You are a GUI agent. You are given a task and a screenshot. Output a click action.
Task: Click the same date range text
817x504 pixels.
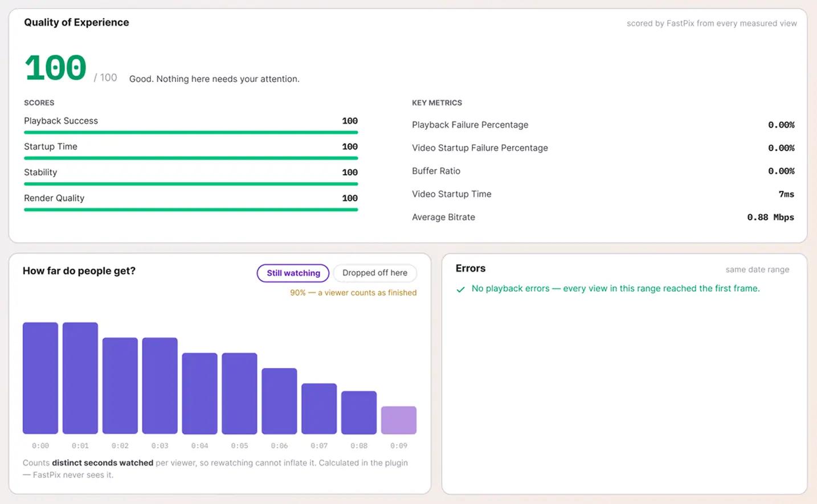click(x=757, y=269)
